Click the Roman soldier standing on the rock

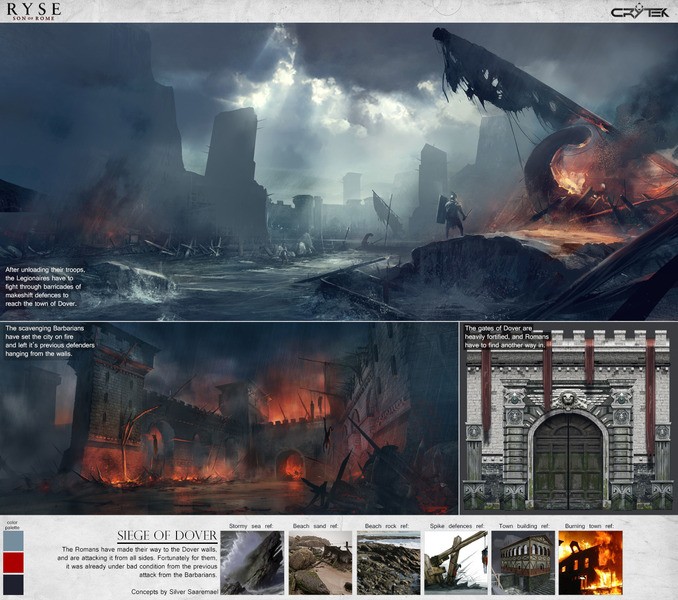pos(453,215)
